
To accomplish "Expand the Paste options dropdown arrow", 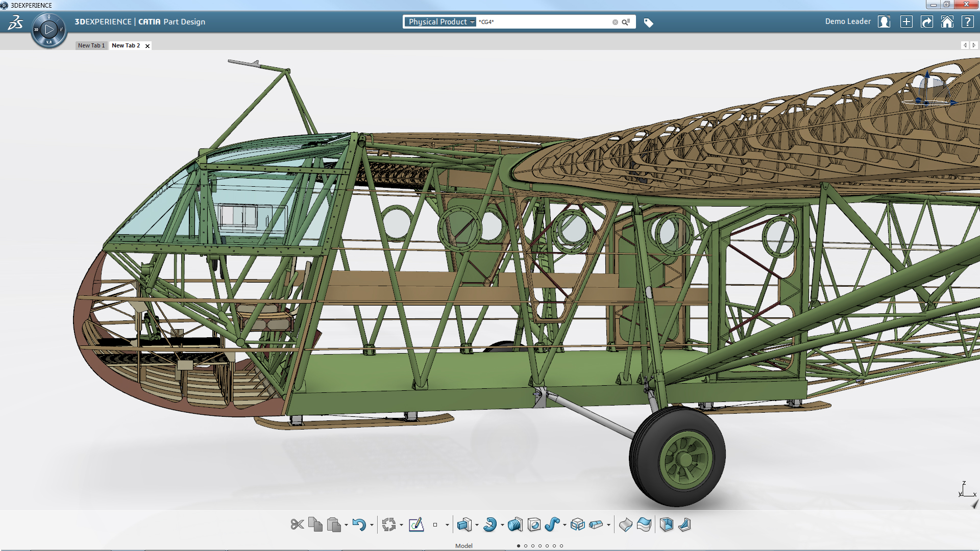I will click(346, 525).
